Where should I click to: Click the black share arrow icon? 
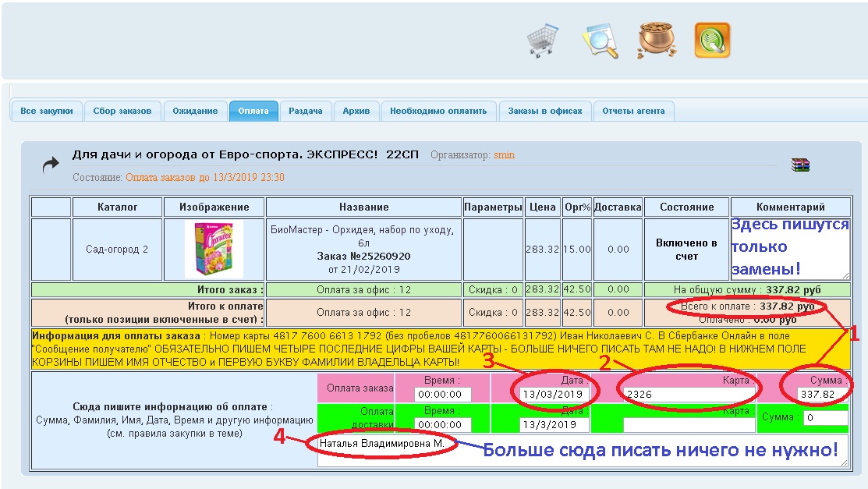tap(51, 164)
